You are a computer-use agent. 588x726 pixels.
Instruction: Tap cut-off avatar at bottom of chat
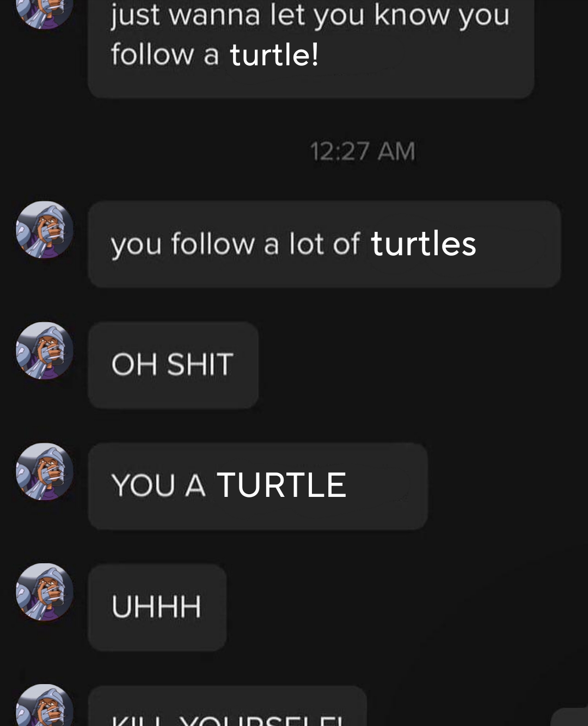pyautogui.click(x=45, y=706)
